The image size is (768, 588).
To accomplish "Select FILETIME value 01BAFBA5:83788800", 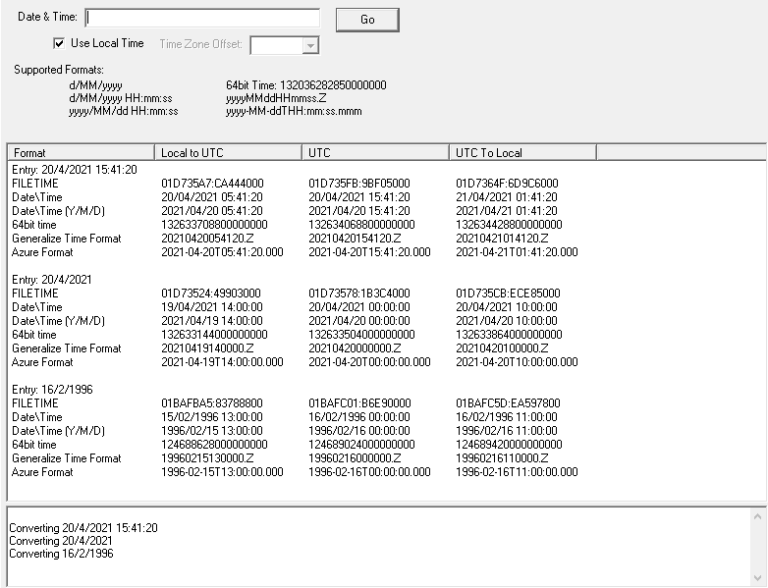I will [x=212, y=403].
